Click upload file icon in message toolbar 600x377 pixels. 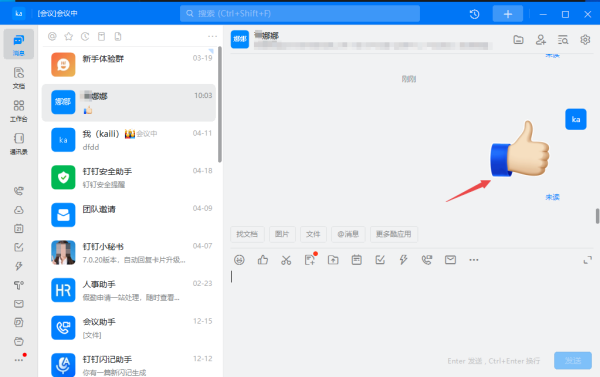(x=333, y=260)
